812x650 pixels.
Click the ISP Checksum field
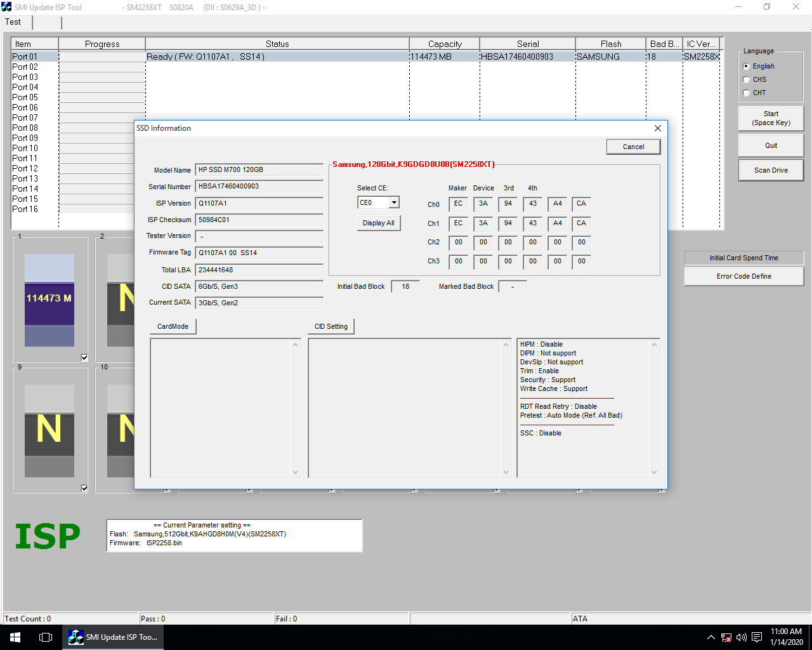259,220
